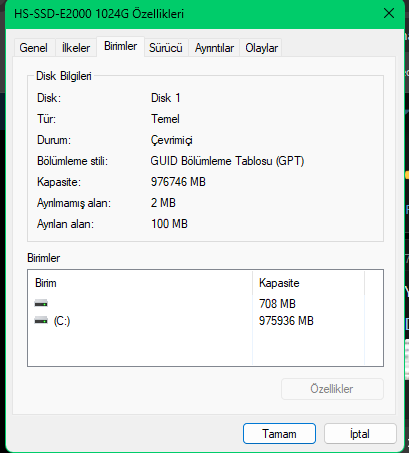Screen dimensions: 409x453
Task: Select the Birimler tab
Action: click(x=120, y=46)
